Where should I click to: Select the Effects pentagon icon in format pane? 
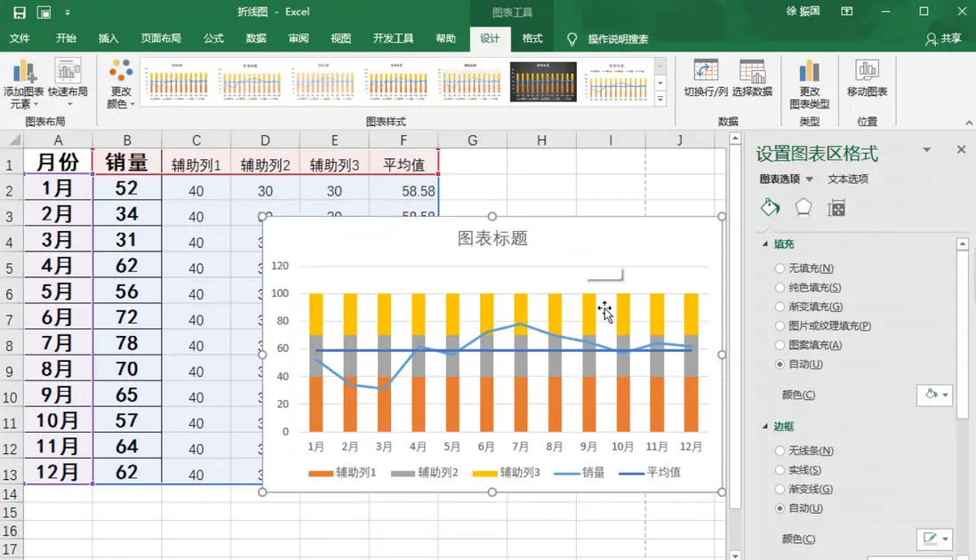(x=803, y=208)
